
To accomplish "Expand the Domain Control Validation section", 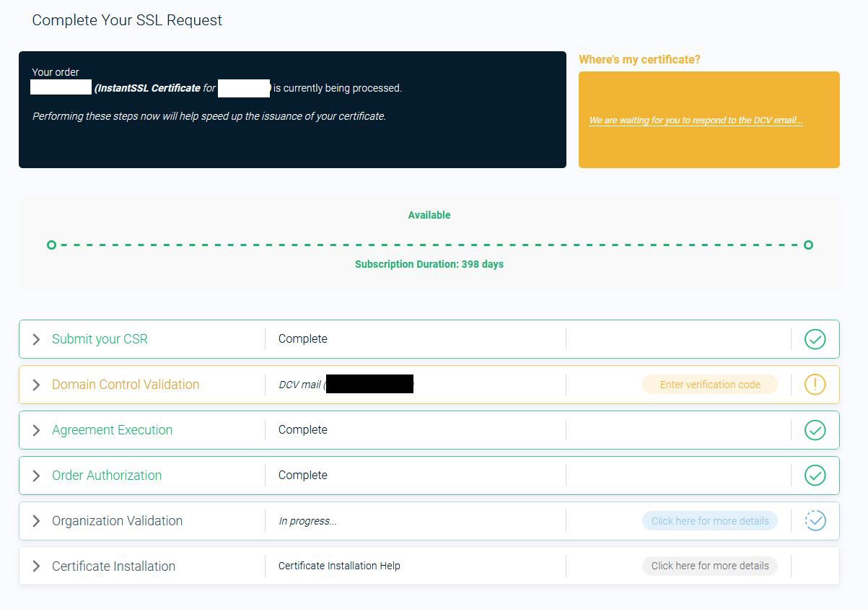I will click(x=36, y=384).
